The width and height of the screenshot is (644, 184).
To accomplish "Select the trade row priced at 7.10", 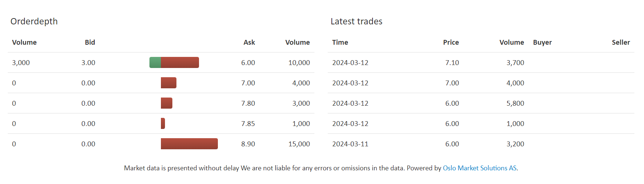I will pyautogui.click(x=481, y=62).
